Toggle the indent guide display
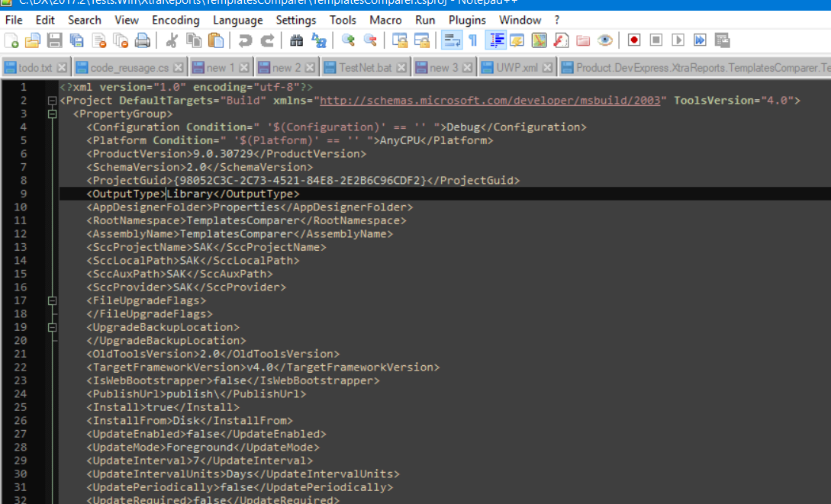 (496, 40)
